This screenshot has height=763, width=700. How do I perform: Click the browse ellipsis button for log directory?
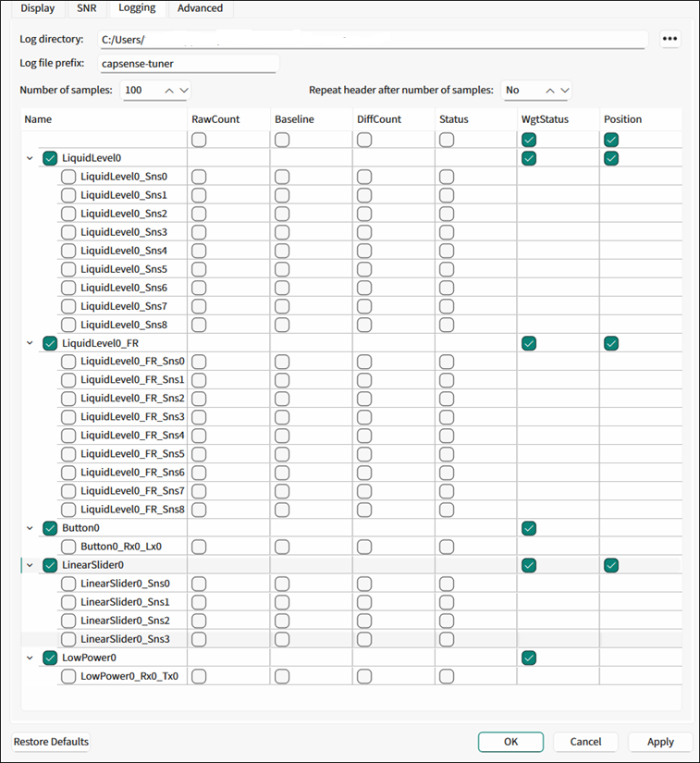point(670,39)
